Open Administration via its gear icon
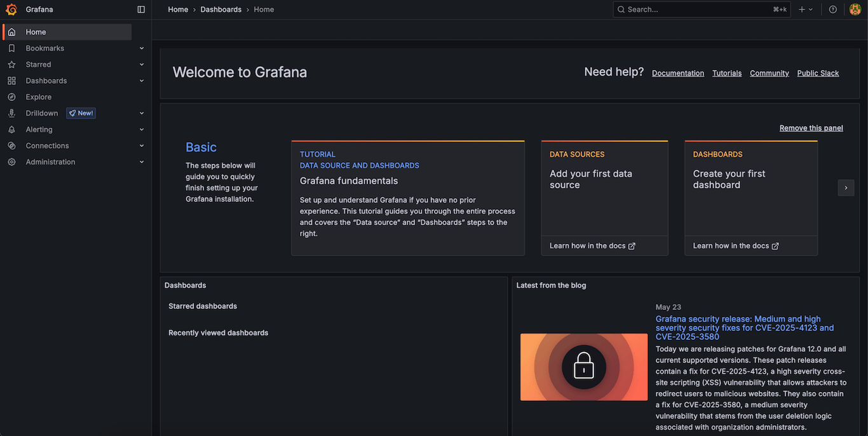This screenshot has width=868, height=436. 11,161
